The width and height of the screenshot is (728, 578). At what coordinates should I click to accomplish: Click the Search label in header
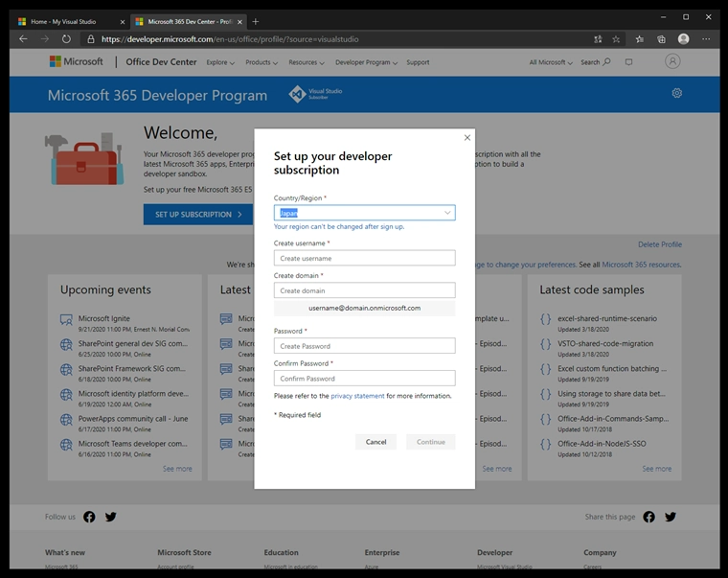pyautogui.click(x=590, y=62)
